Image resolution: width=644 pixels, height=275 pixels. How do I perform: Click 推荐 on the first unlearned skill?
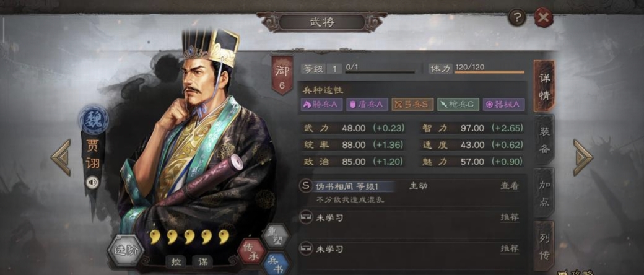click(x=509, y=217)
